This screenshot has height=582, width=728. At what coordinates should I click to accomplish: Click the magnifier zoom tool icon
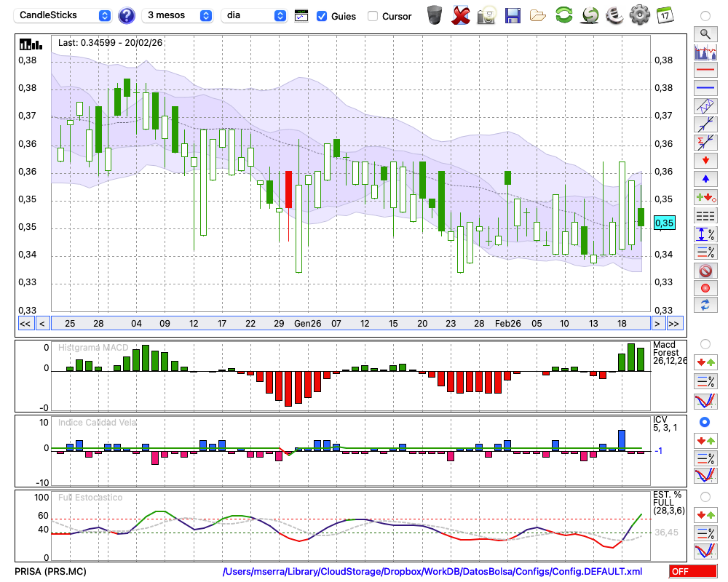pyautogui.click(x=704, y=33)
